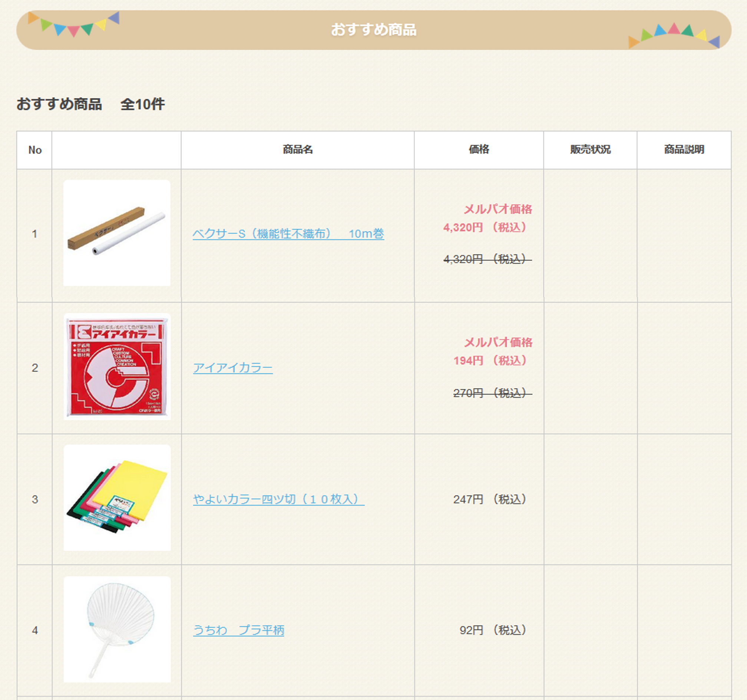Click the ベクサー roll product thumbnail
Screen dimensions: 747x700
click(117, 233)
